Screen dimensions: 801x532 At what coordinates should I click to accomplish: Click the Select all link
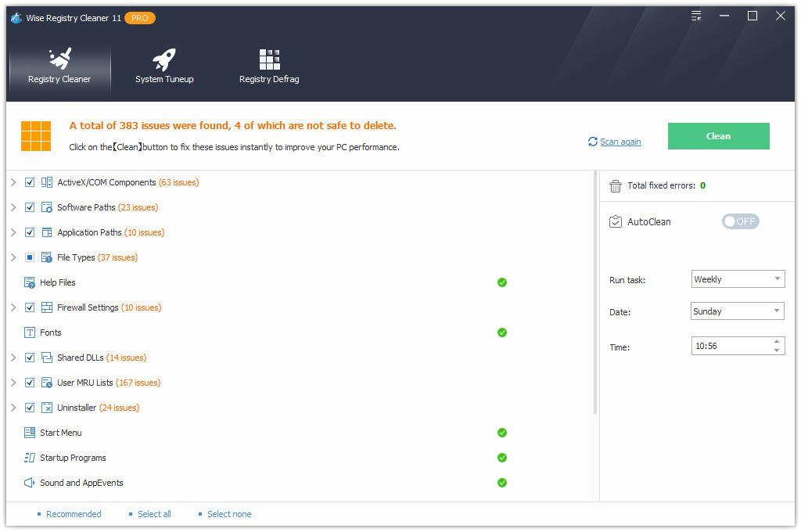pyautogui.click(x=154, y=514)
